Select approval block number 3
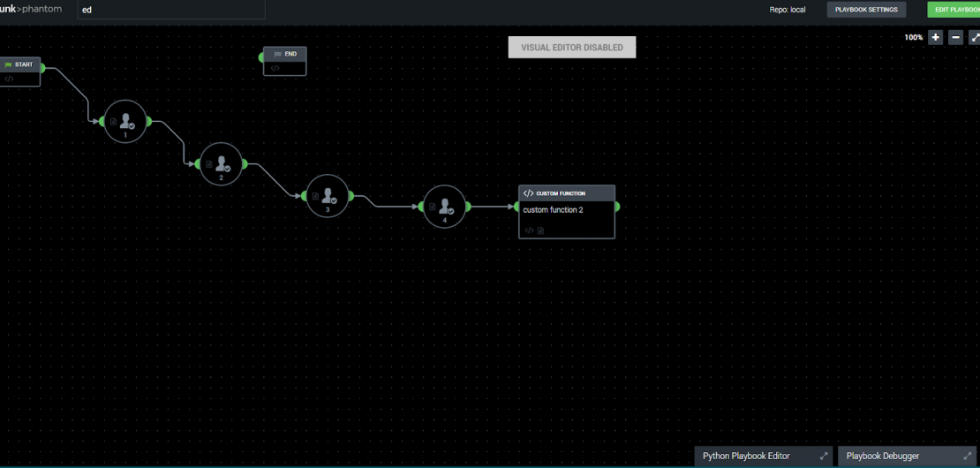This screenshot has width=980, height=468. pyautogui.click(x=327, y=196)
